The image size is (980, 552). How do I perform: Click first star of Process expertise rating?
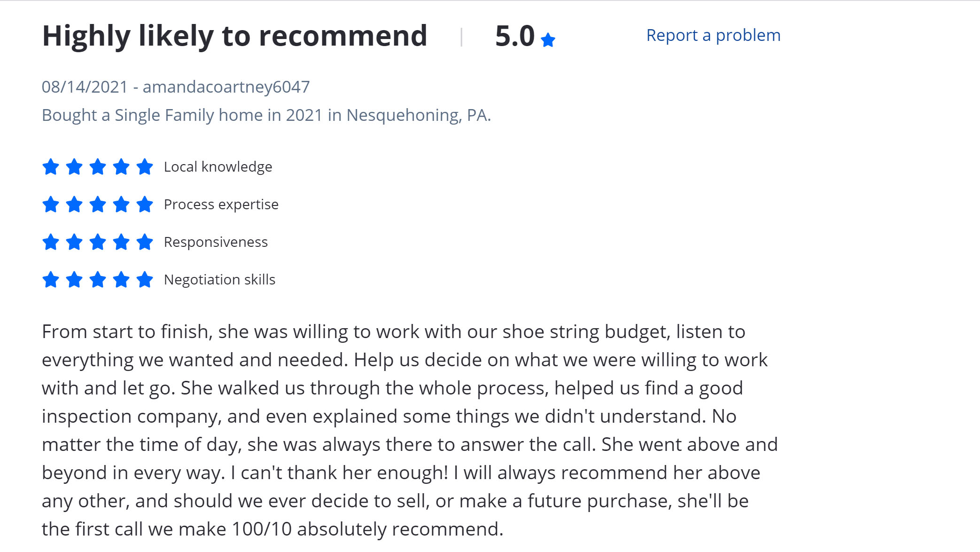tap(51, 205)
